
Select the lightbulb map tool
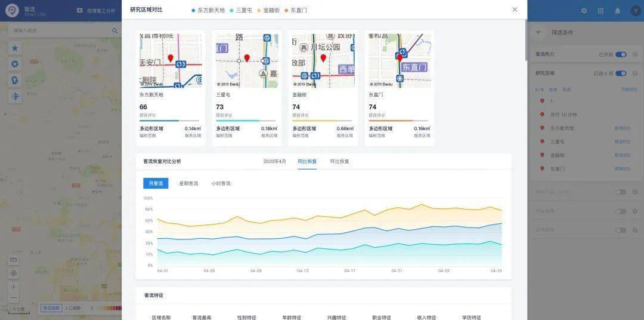pos(15,80)
